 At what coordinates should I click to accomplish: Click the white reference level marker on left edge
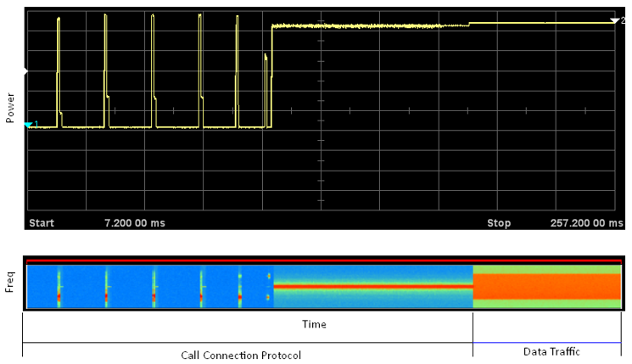(25, 72)
